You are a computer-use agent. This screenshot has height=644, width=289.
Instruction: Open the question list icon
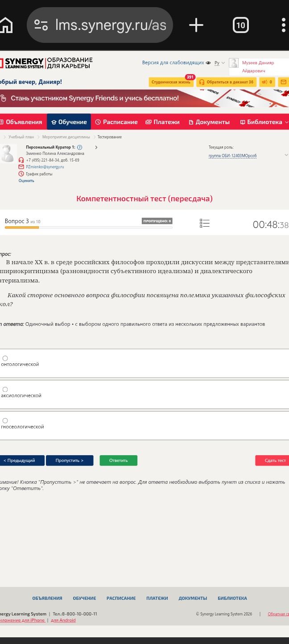[x=205, y=223]
